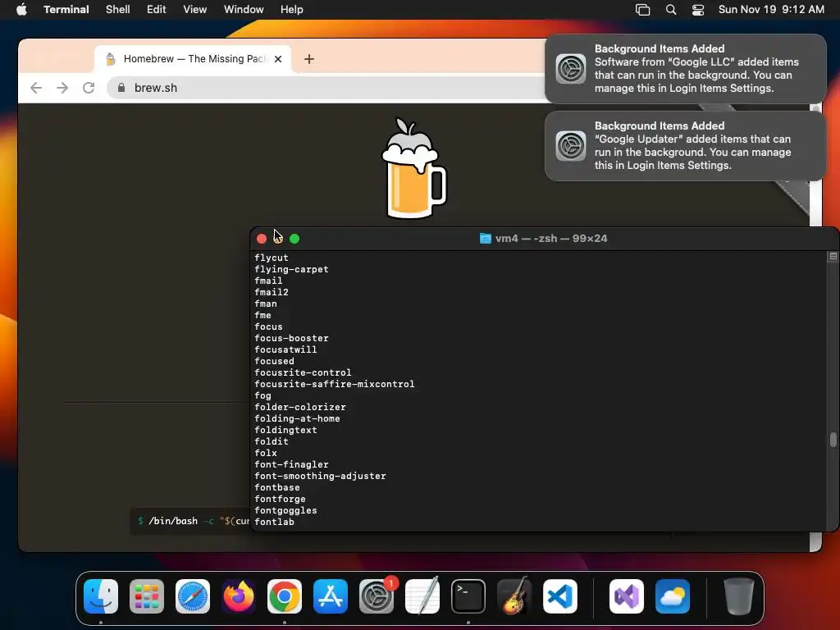
Task: Click the 'fontlab' line in Terminal
Action: 274,522
